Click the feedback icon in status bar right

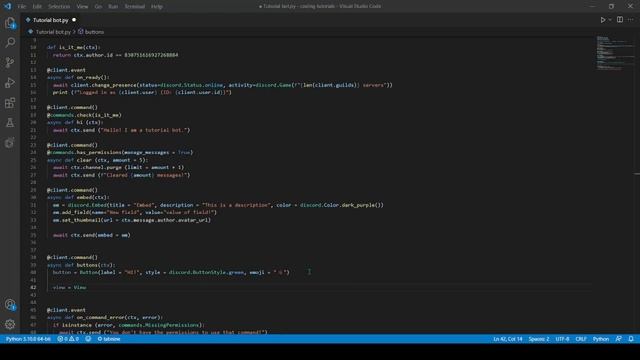pyautogui.click(x=619, y=339)
